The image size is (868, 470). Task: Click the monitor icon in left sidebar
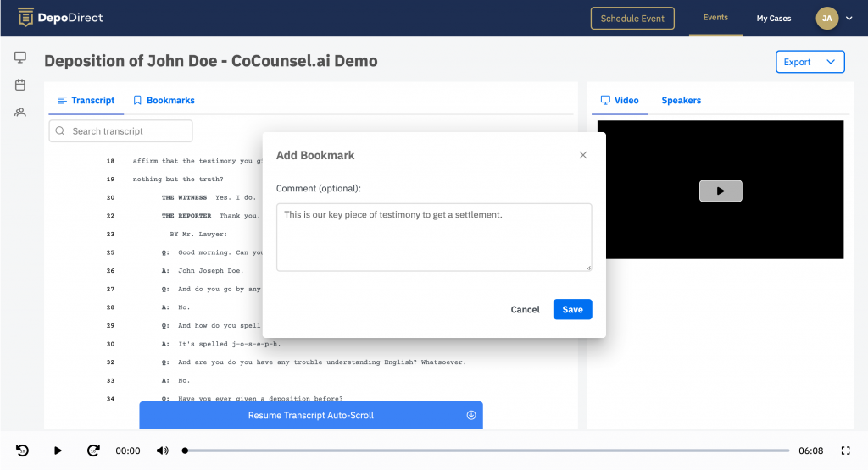20,58
